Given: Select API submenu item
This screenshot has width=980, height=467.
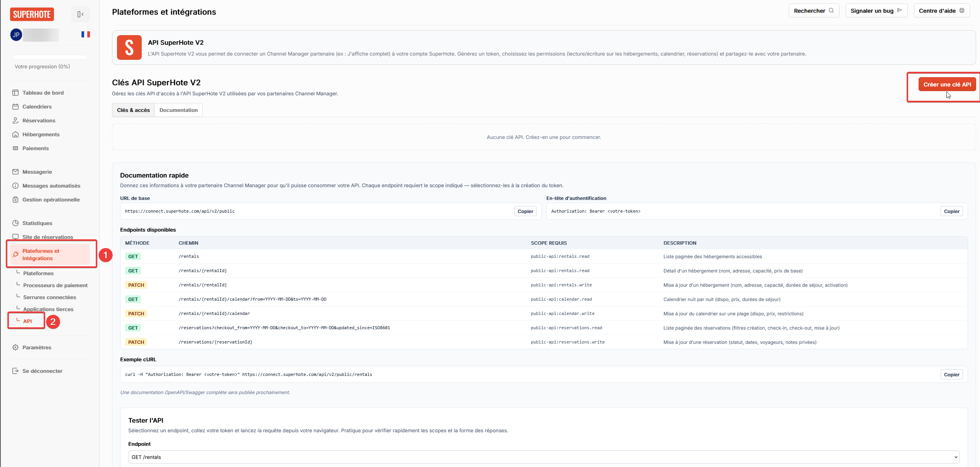Looking at the screenshot, I should [27, 321].
